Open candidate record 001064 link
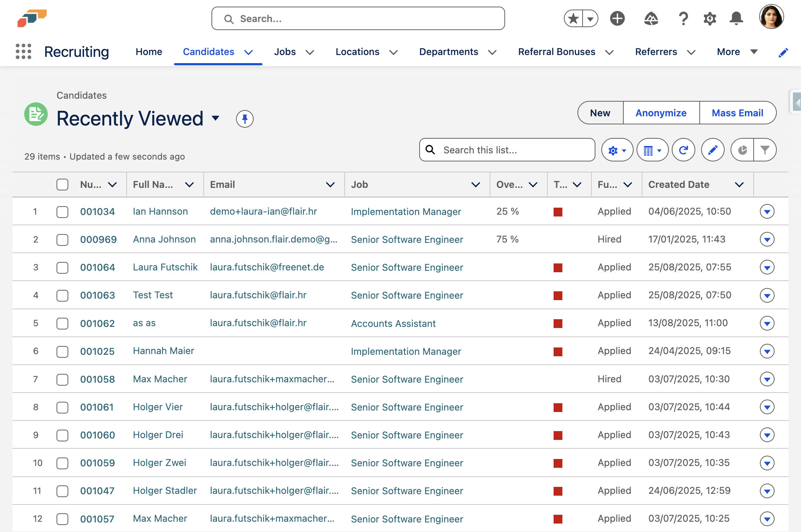This screenshot has height=532, width=801. (x=98, y=267)
